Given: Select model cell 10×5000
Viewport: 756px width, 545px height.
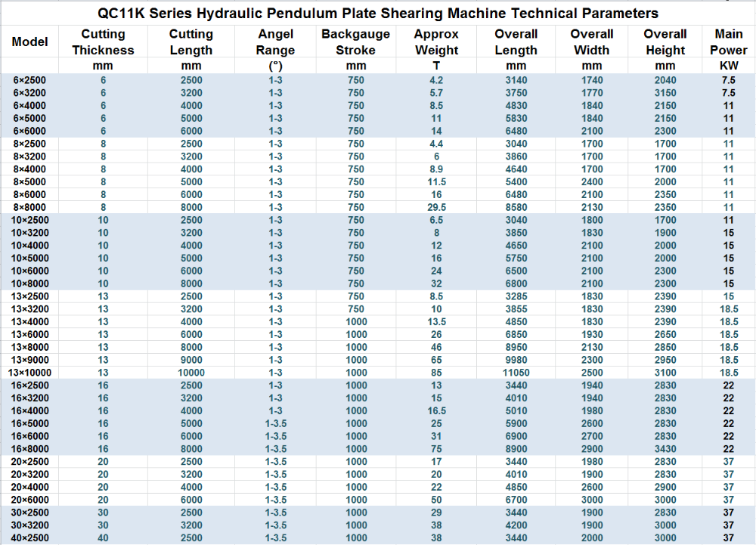Looking at the screenshot, I should (29, 259).
